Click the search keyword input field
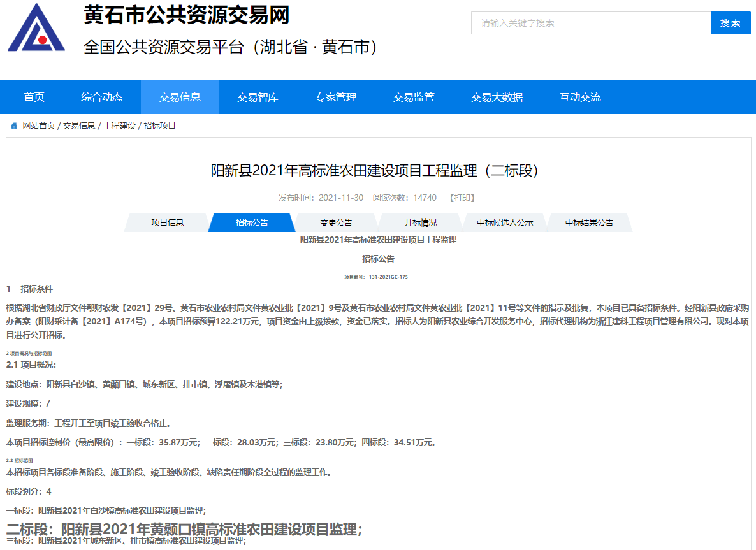 point(591,23)
